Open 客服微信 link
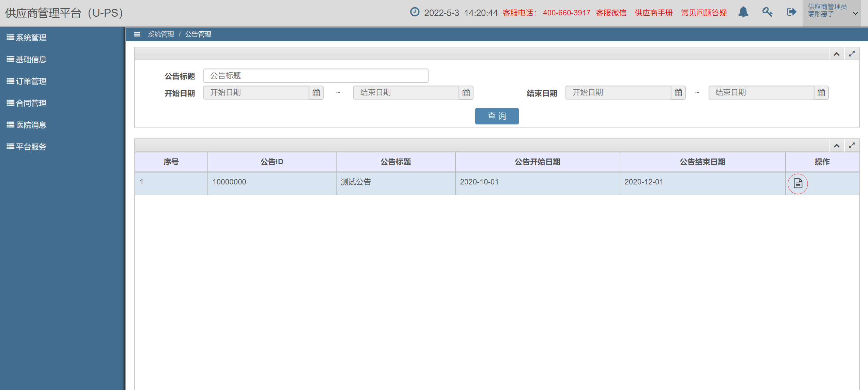Viewport: 868px width, 390px height. click(x=611, y=13)
